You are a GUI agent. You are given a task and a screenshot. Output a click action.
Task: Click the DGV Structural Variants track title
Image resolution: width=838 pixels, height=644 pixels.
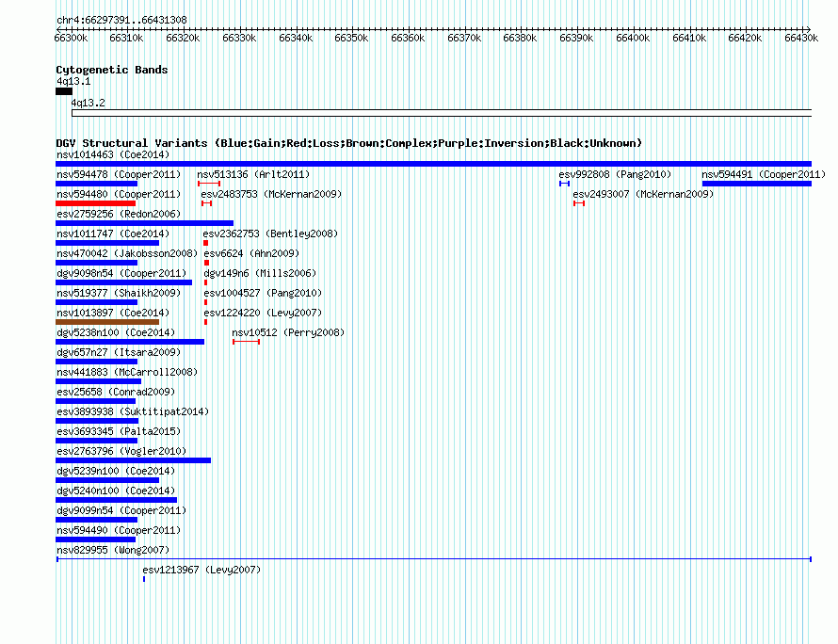[349, 143]
